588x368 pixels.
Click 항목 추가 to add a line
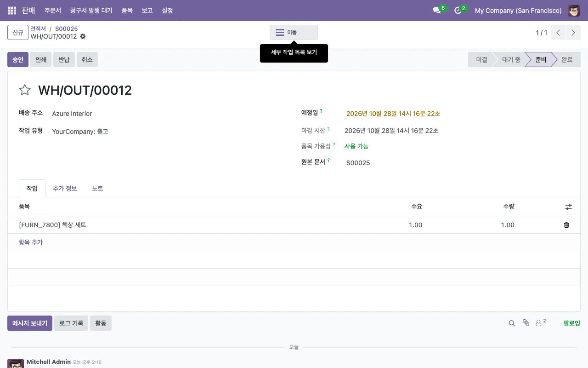[x=31, y=242]
